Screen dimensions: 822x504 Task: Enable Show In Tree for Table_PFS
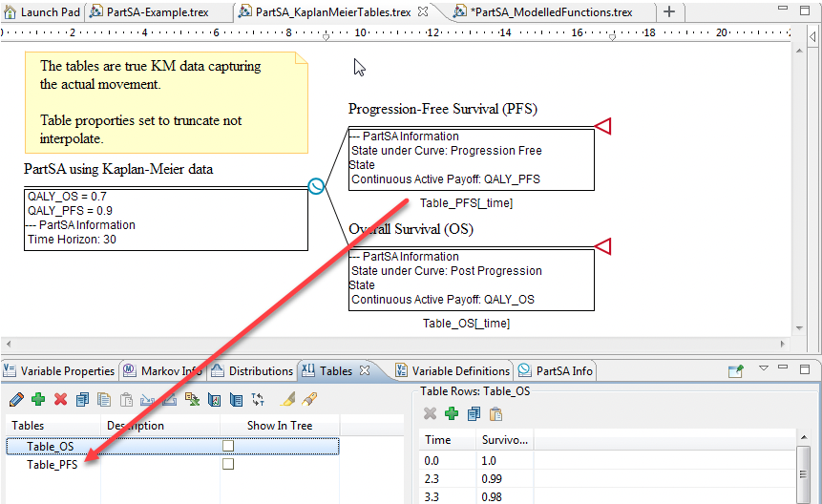tap(228, 464)
